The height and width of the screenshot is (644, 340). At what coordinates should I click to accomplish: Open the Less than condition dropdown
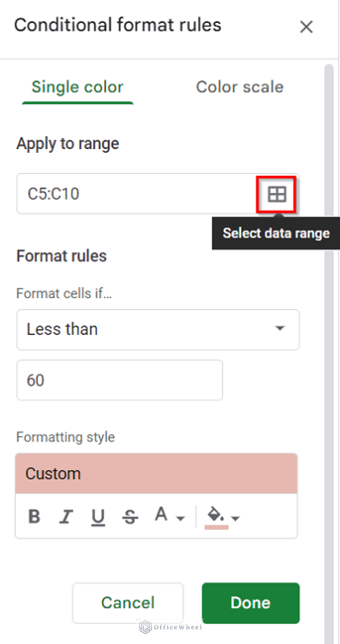pos(158,330)
